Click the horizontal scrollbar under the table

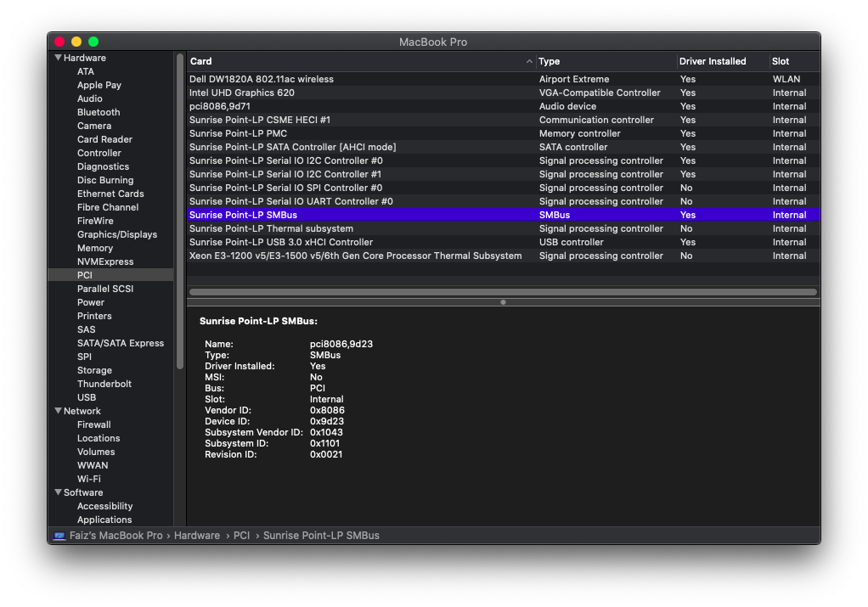point(503,292)
